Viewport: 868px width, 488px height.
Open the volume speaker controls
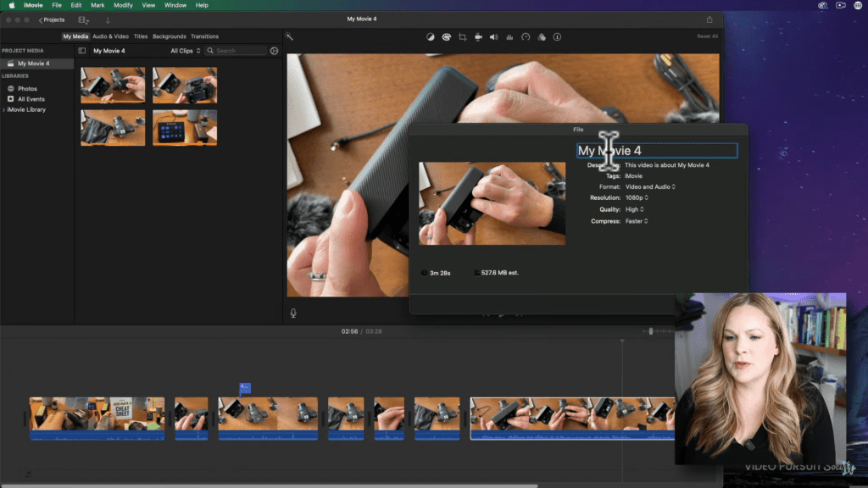coord(494,37)
